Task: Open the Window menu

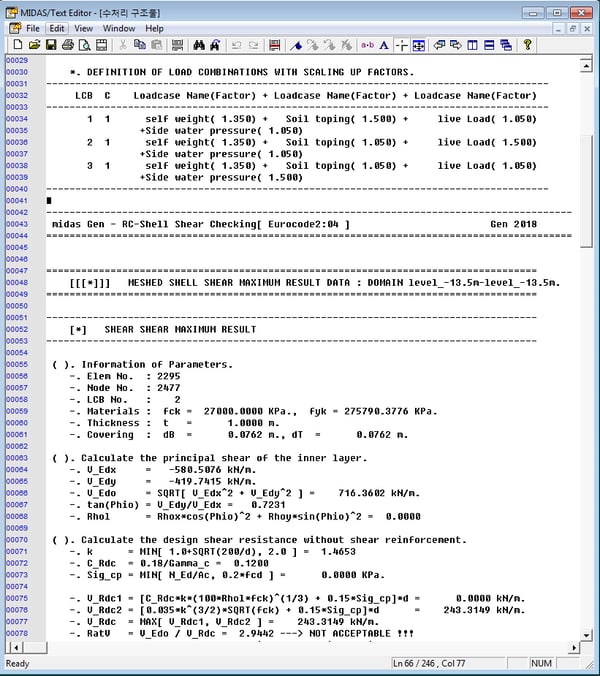Action: [x=119, y=28]
